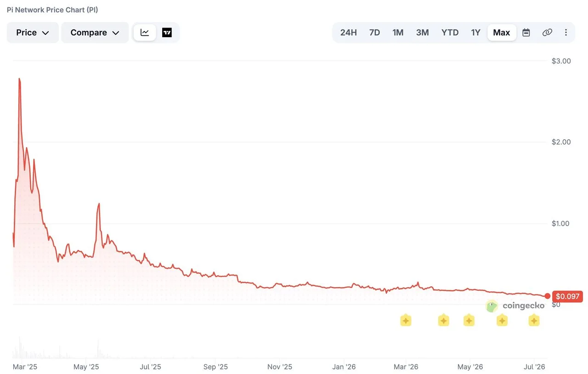Click the second news marker after Mar '26

pyautogui.click(x=443, y=320)
